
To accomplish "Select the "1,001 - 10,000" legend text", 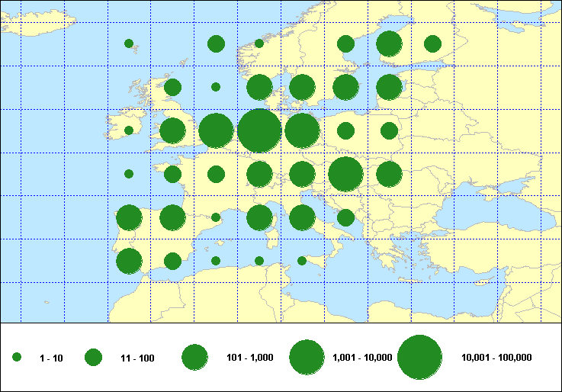I will [362, 358].
